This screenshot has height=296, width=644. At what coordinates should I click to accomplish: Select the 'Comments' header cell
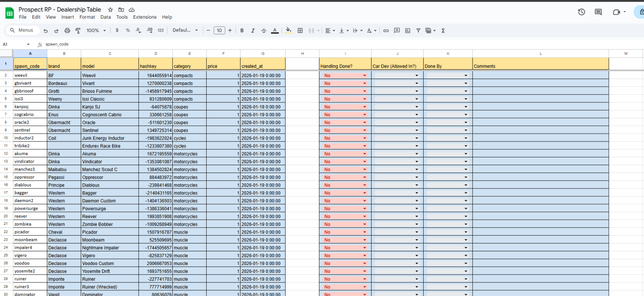(x=541, y=64)
